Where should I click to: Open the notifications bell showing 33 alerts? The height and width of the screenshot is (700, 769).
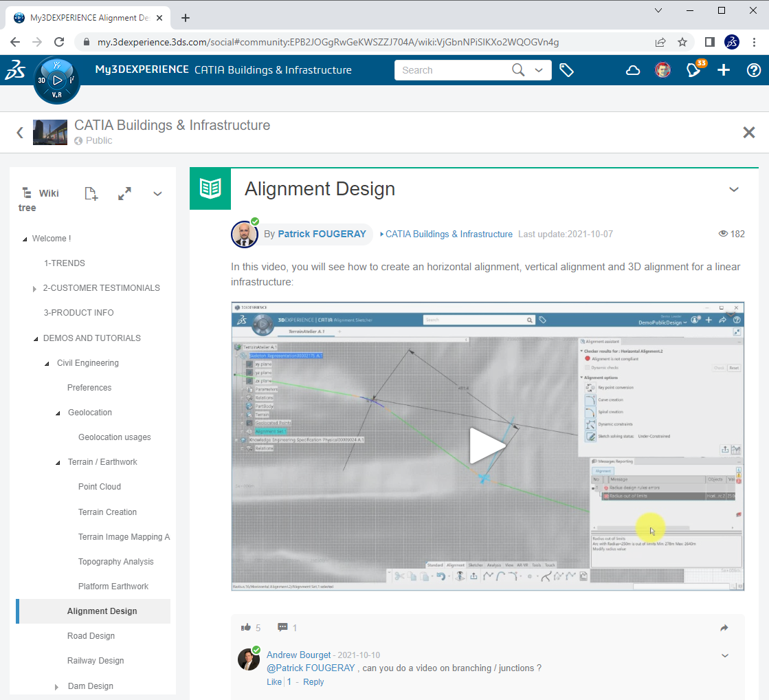[693, 69]
